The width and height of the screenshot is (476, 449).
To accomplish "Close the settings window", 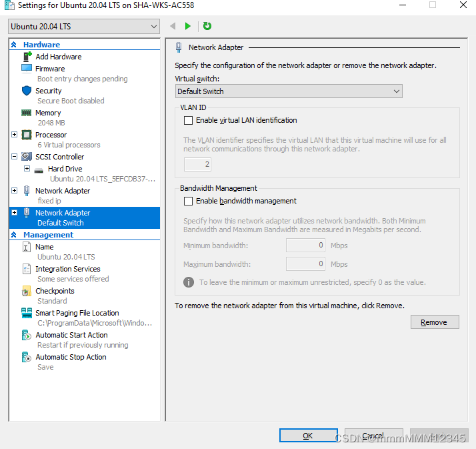I will (x=463, y=5).
